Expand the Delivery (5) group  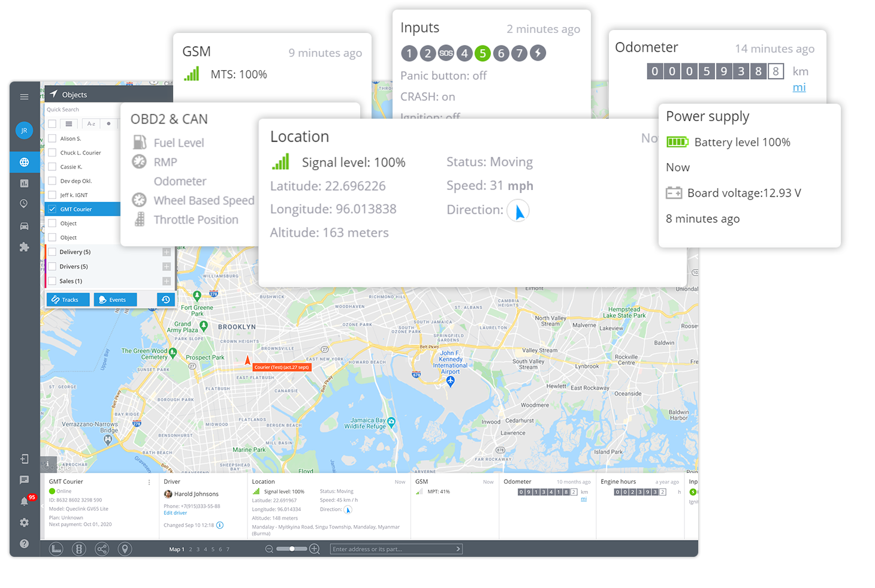tap(167, 252)
